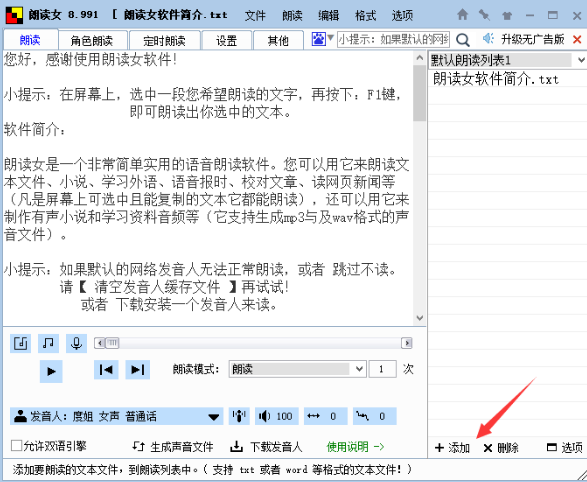Image resolution: width=587 pixels, height=482 pixels.
Task: Open the 朗读 menu in title bar
Action: pos(292,16)
